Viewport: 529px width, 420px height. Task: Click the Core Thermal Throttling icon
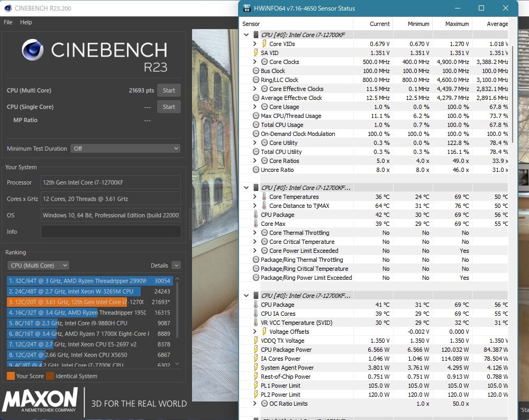coord(264,233)
